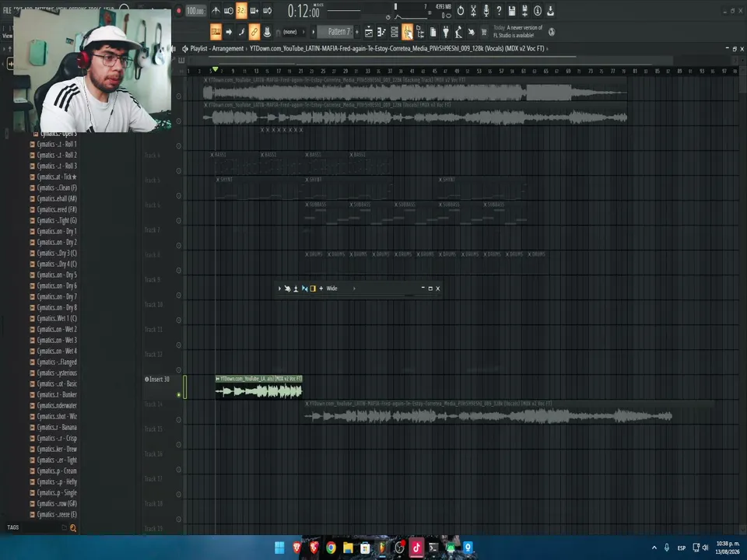
Task: Click the plus button after Pattern 7
Action: coord(357,32)
